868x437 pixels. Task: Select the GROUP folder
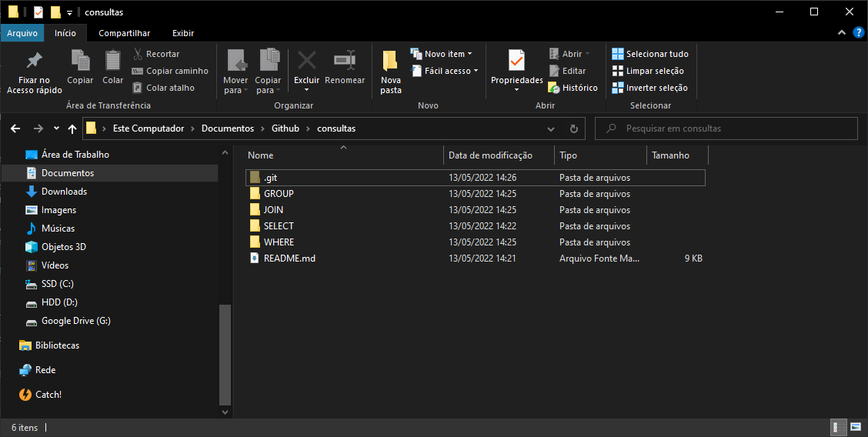click(476, 194)
